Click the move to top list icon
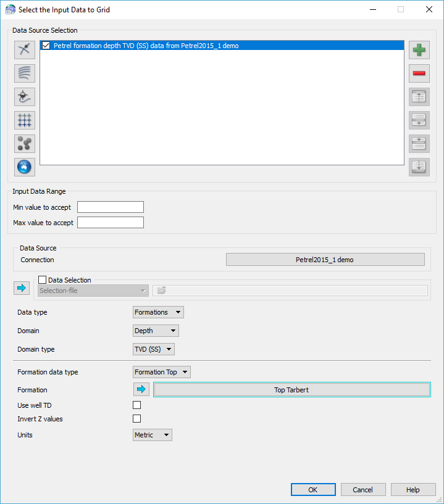This screenshot has width=444, height=504. pyautogui.click(x=419, y=97)
